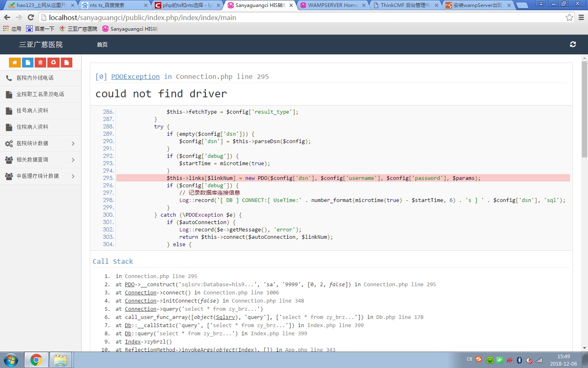Click the last red file icon button
The image size is (588, 368).
coord(66,63)
